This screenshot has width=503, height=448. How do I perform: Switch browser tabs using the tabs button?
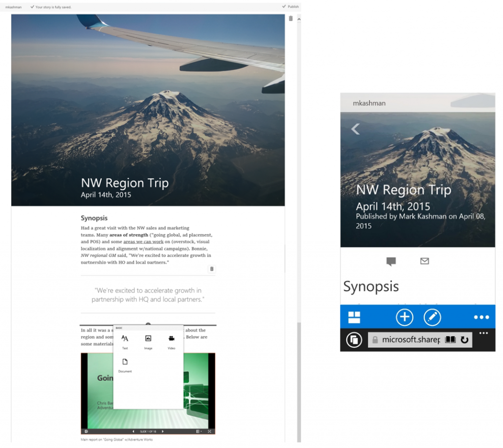click(354, 339)
